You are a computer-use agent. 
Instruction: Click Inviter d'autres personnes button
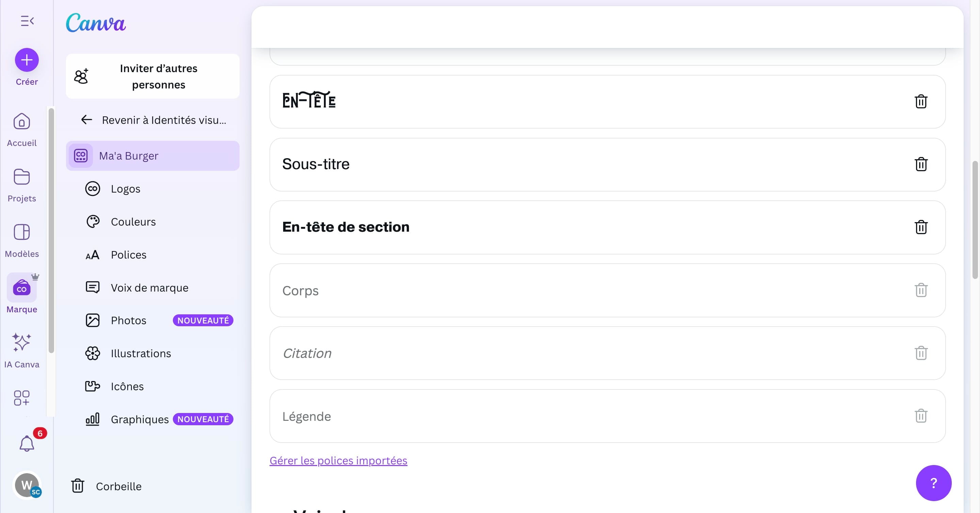(152, 77)
